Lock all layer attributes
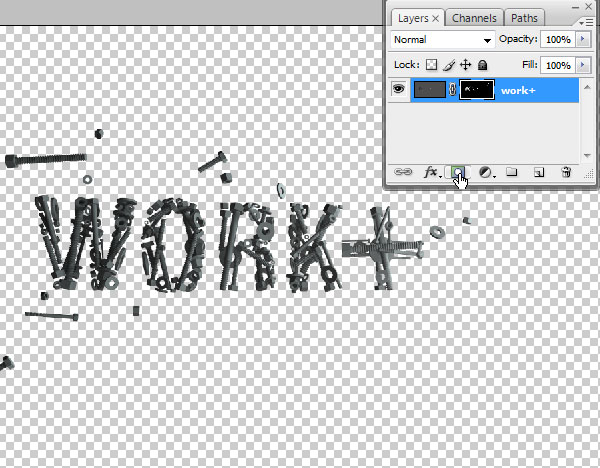 pos(483,65)
